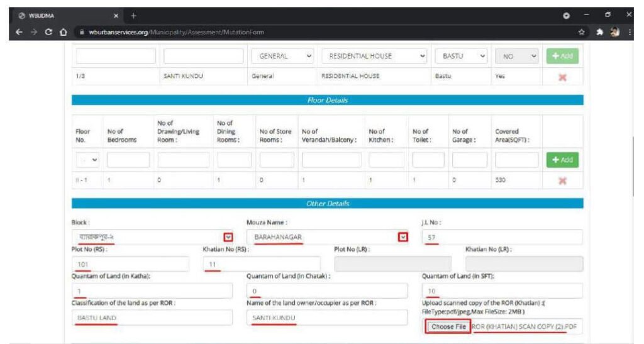Click Quantam of Land in Katha field
Screen dimensions: 644x344
[152, 291]
